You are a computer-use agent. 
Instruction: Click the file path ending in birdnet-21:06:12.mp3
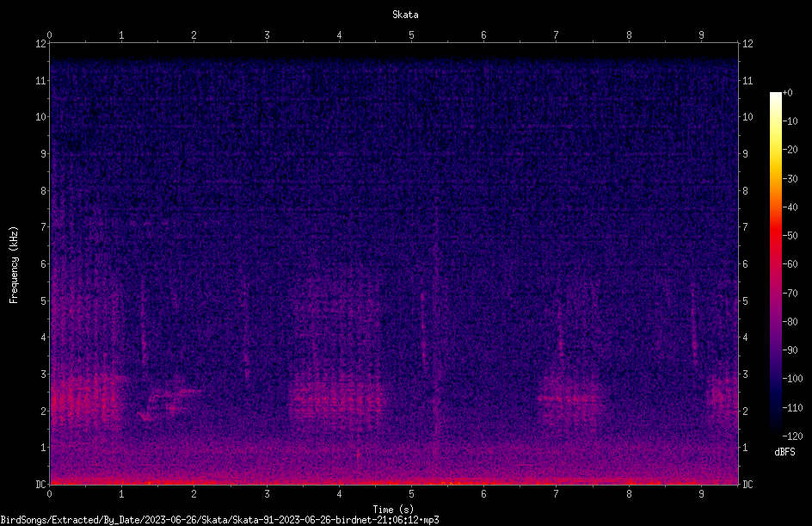219,520
